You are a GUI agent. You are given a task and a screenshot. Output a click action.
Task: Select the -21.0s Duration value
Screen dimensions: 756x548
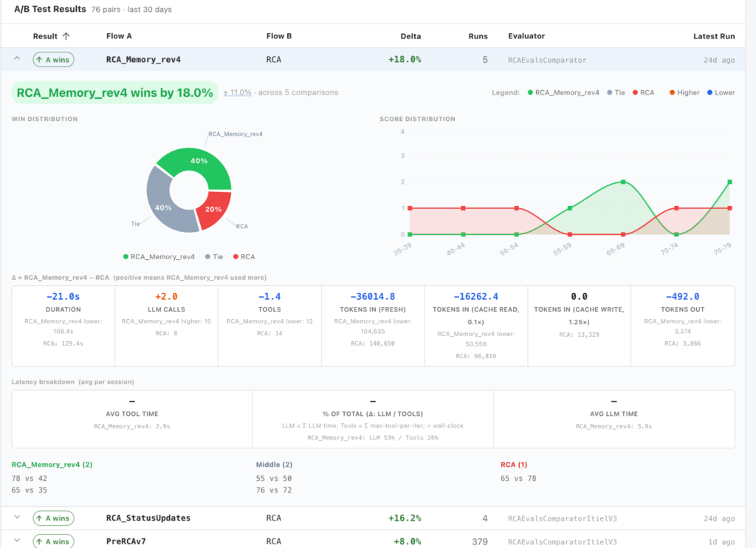[63, 297]
